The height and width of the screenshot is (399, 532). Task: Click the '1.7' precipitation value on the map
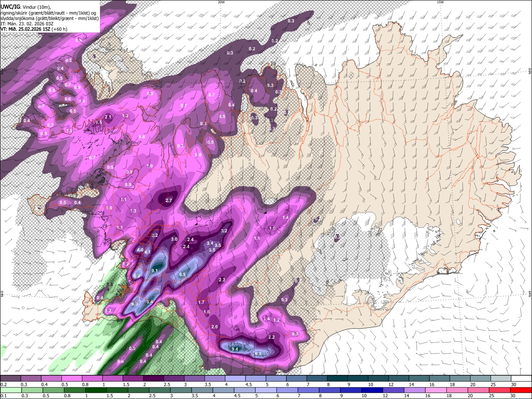202,302
